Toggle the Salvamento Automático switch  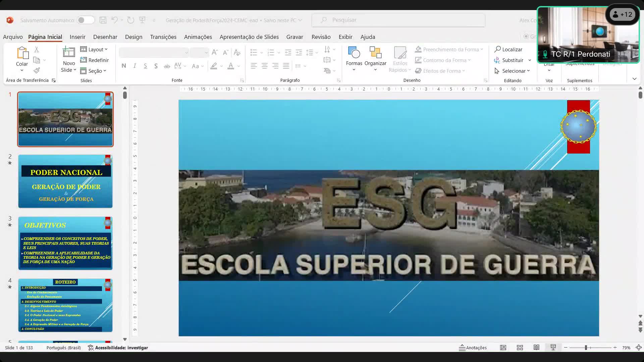[86, 20]
